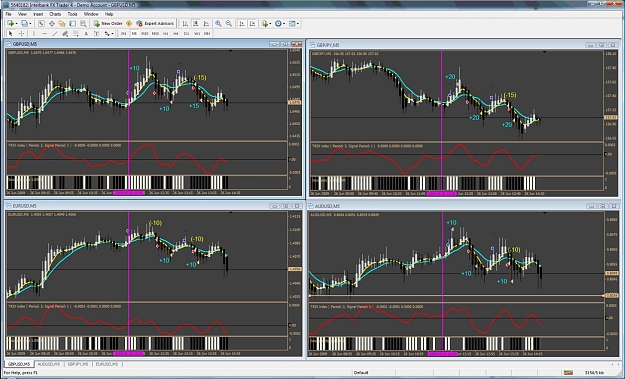The width and height of the screenshot is (625, 379).
Task: Select the Fibonacci Retracement tool
Action: [75, 33]
